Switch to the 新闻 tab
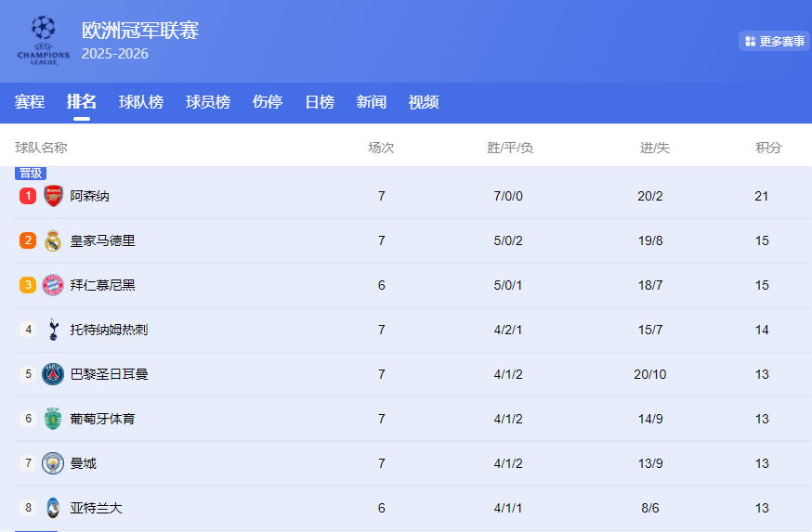This screenshot has height=532, width=812. point(372,102)
